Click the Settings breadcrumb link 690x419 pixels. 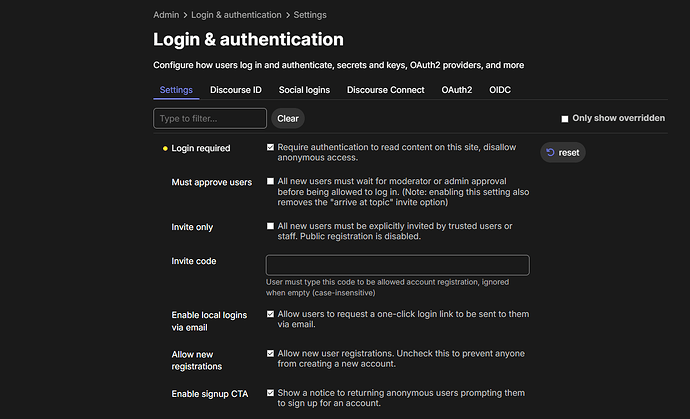tap(310, 15)
